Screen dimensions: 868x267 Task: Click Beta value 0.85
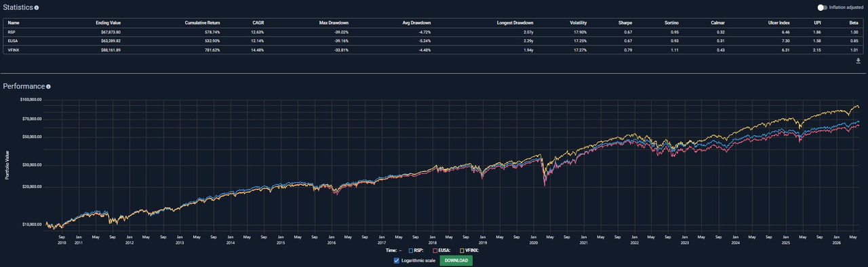click(x=855, y=40)
